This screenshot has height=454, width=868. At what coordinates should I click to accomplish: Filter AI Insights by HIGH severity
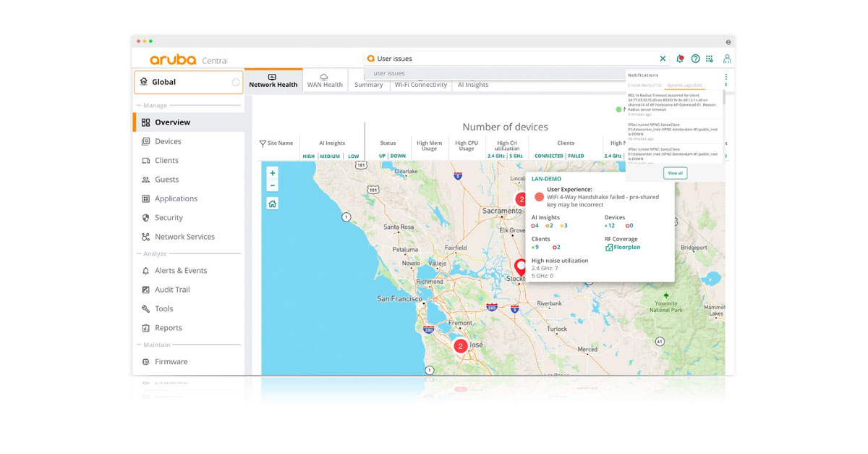click(x=309, y=156)
